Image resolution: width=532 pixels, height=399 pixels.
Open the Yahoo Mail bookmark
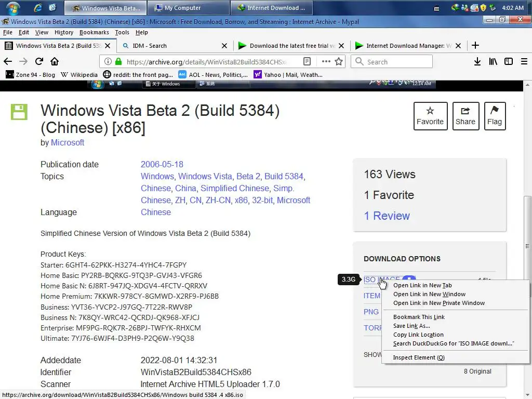click(x=288, y=75)
